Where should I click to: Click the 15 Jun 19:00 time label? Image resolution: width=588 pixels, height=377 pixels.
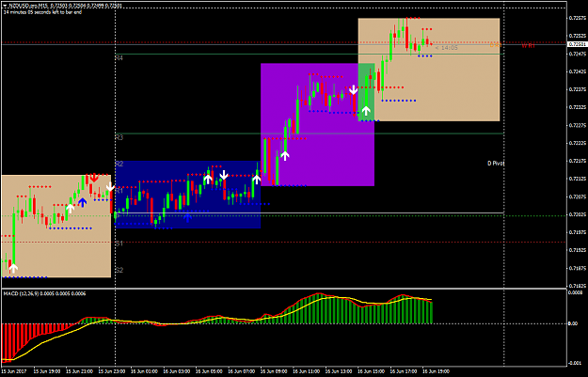[47, 371]
